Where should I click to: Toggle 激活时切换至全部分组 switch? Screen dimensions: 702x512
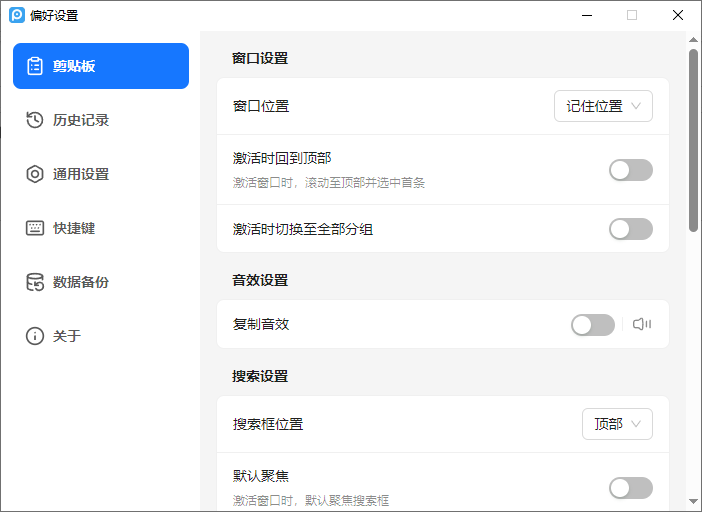[630, 229]
